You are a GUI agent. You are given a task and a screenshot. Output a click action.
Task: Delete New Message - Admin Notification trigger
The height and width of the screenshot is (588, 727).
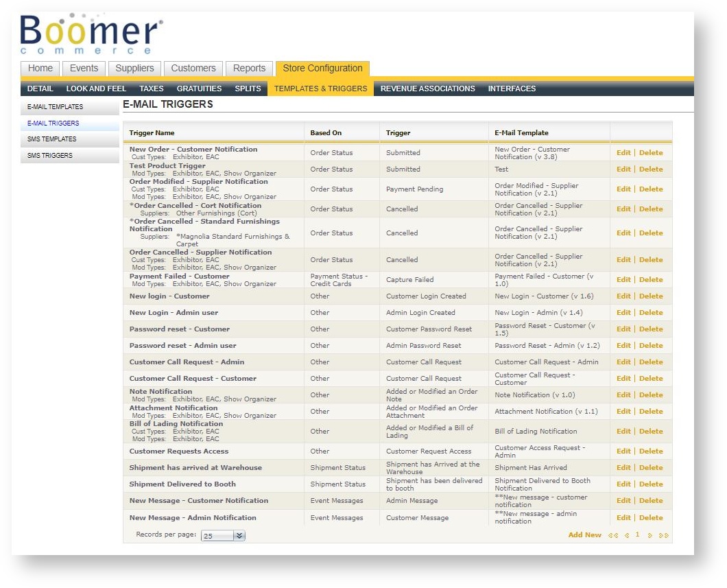[651, 518]
